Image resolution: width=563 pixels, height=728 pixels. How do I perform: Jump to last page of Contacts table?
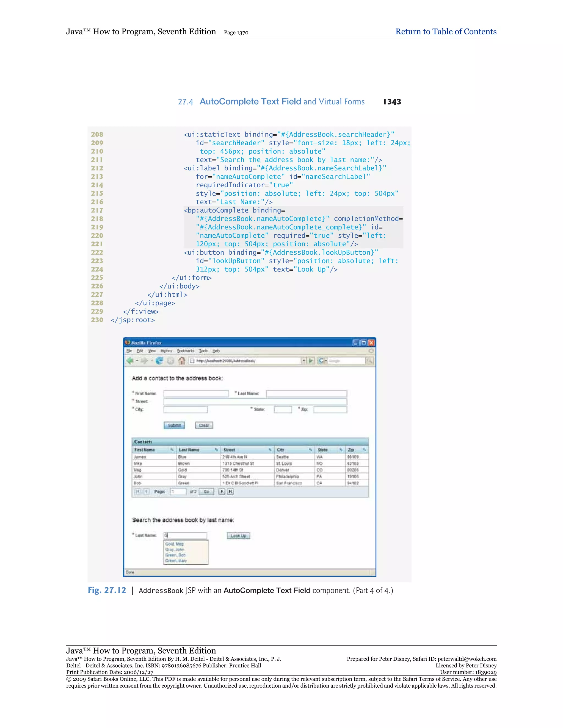tap(230, 492)
